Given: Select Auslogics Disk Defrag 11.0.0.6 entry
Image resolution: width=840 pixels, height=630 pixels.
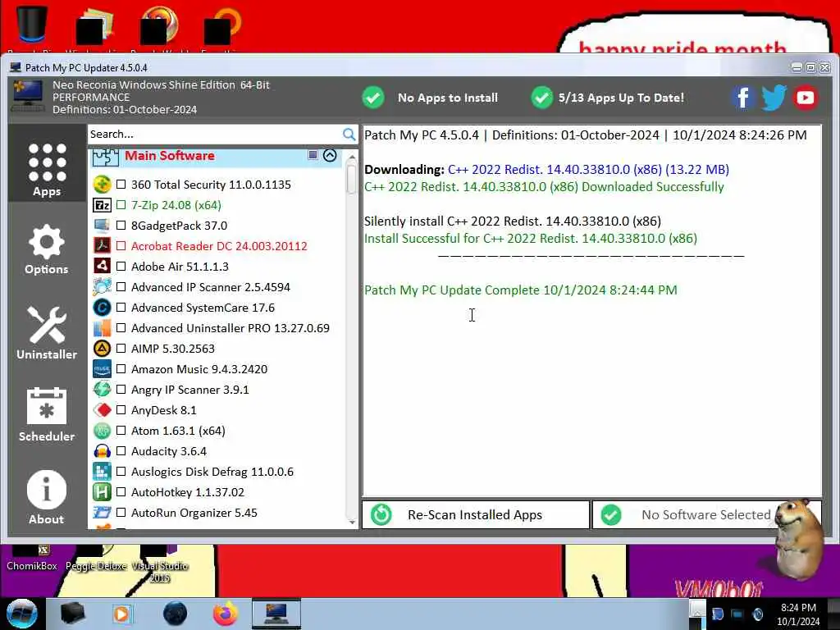Looking at the screenshot, I should (x=212, y=472).
